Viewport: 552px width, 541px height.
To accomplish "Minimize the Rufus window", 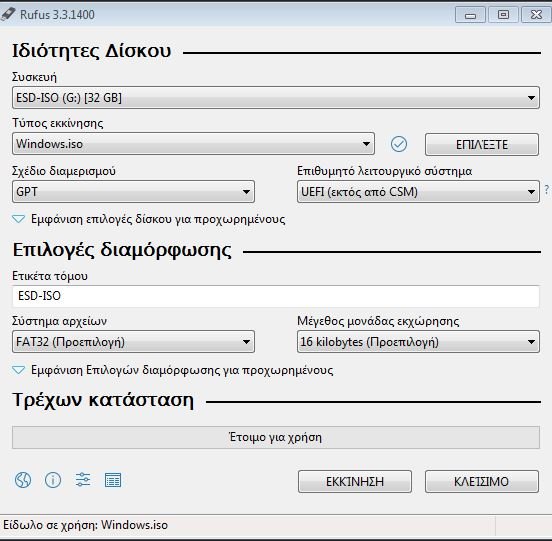I will coord(470,15).
